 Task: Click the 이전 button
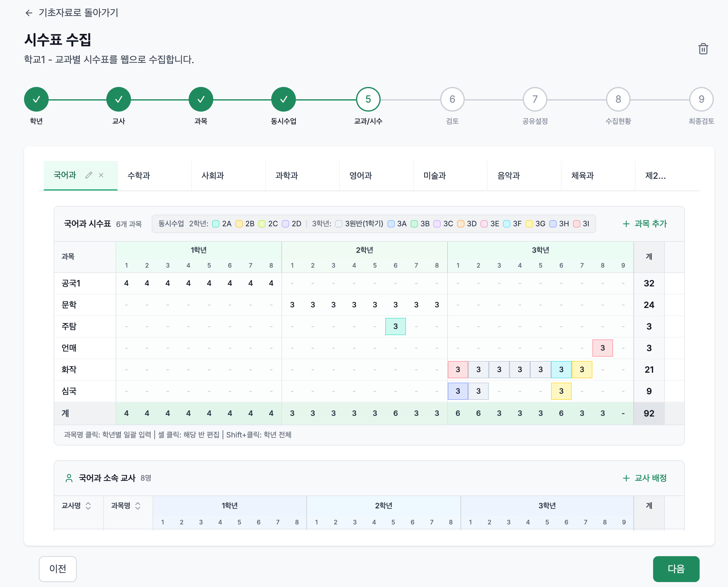(58, 569)
